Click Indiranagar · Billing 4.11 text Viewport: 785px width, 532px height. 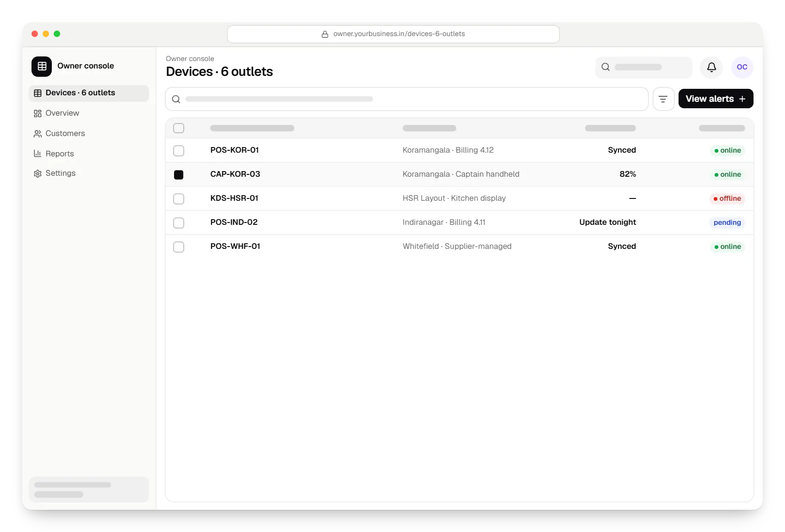coord(444,223)
